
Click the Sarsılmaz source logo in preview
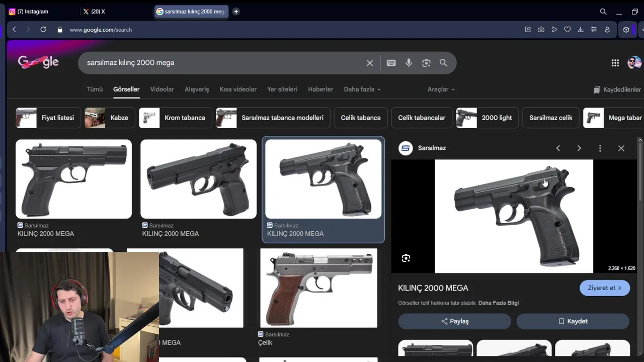click(406, 148)
